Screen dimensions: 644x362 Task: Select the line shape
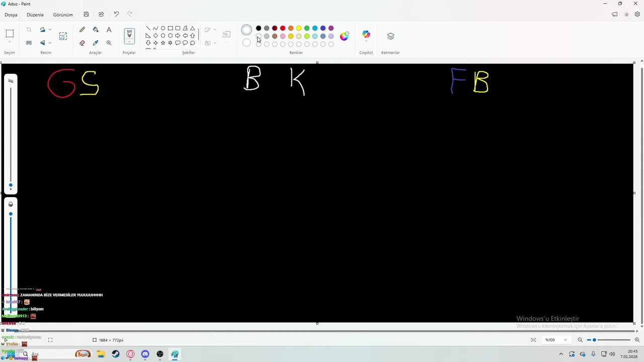point(148,29)
